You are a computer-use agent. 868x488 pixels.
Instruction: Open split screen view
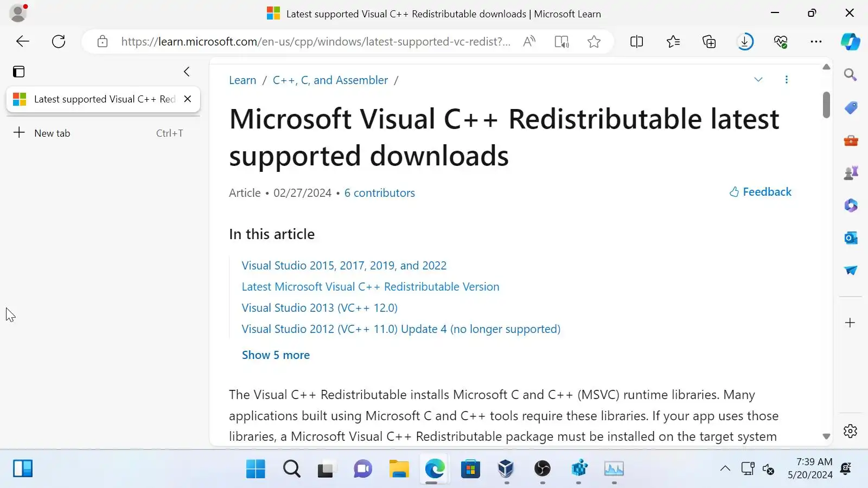point(637,41)
